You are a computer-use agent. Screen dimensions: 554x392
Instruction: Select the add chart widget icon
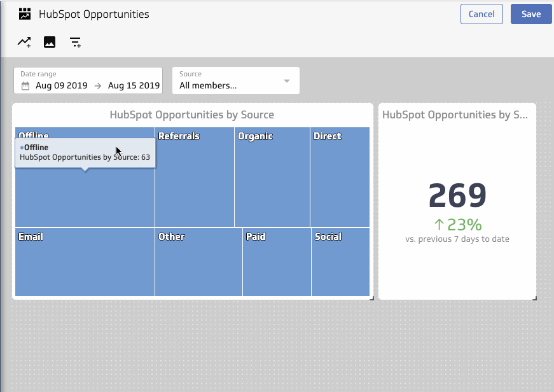click(x=24, y=41)
